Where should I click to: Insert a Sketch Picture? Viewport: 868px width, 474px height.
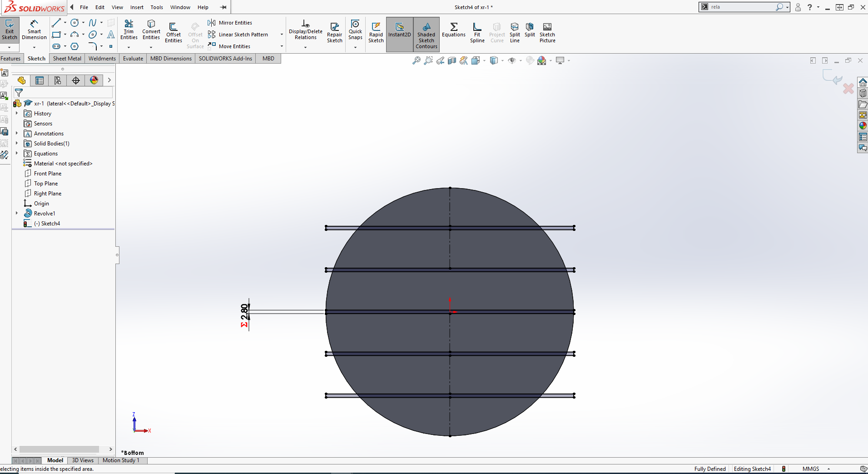coord(547,33)
